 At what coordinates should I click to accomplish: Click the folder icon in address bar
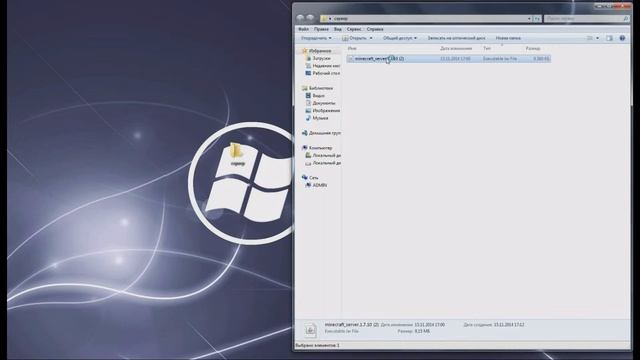coord(324,18)
